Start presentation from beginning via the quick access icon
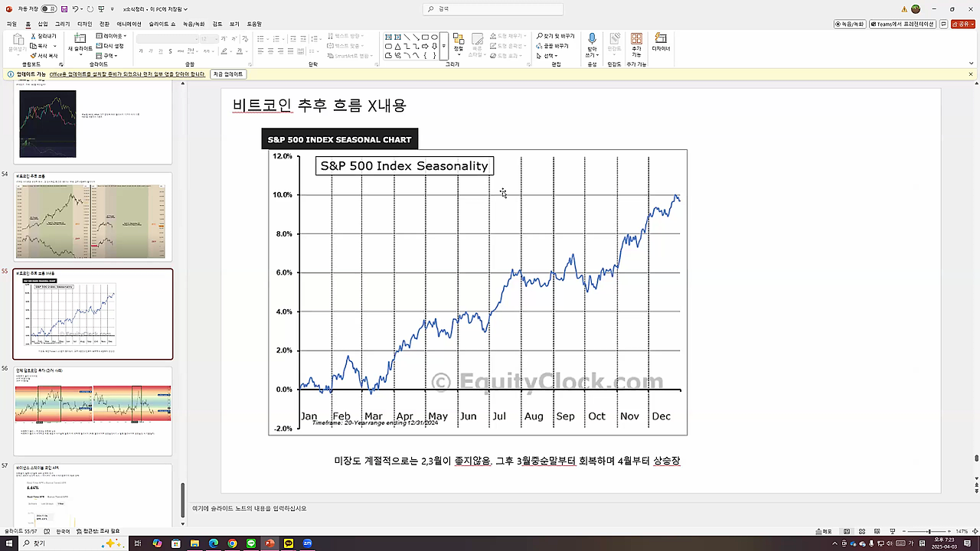Image resolution: width=980 pixels, height=551 pixels. pyautogui.click(x=103, y=9)
